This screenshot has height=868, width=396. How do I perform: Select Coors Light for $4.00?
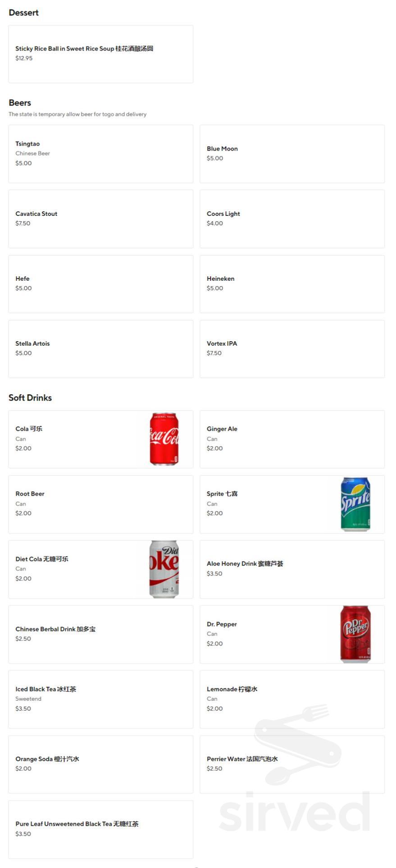coord(292,219)
